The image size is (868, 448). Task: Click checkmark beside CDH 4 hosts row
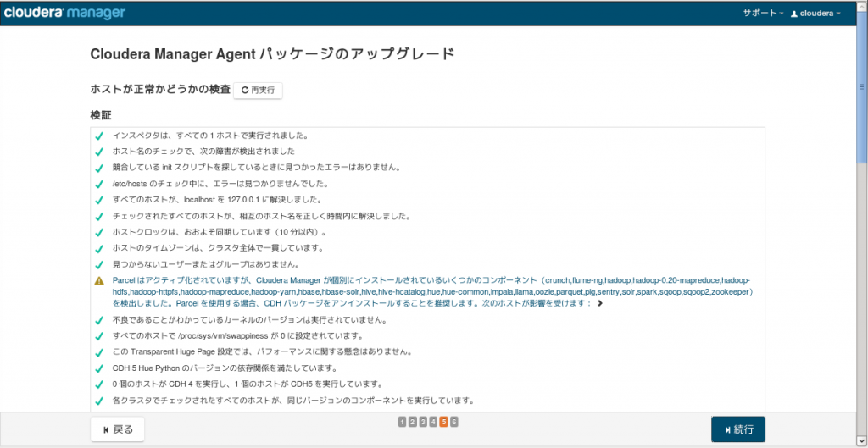[99, 384]
